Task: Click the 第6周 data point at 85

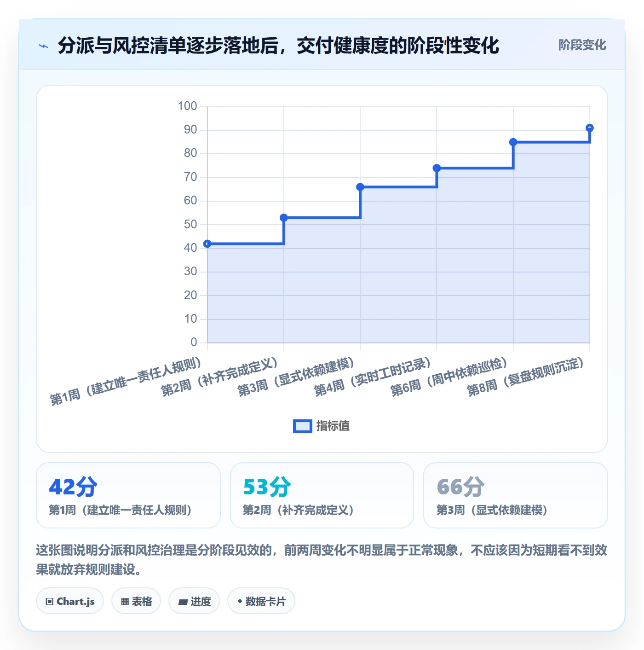Action: (513, 142)
